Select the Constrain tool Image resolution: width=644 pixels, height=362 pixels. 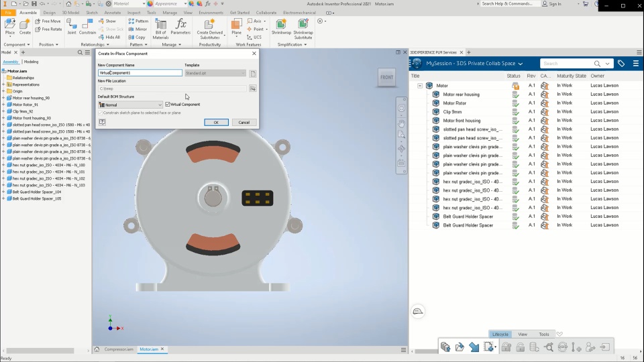click(88, 25)
